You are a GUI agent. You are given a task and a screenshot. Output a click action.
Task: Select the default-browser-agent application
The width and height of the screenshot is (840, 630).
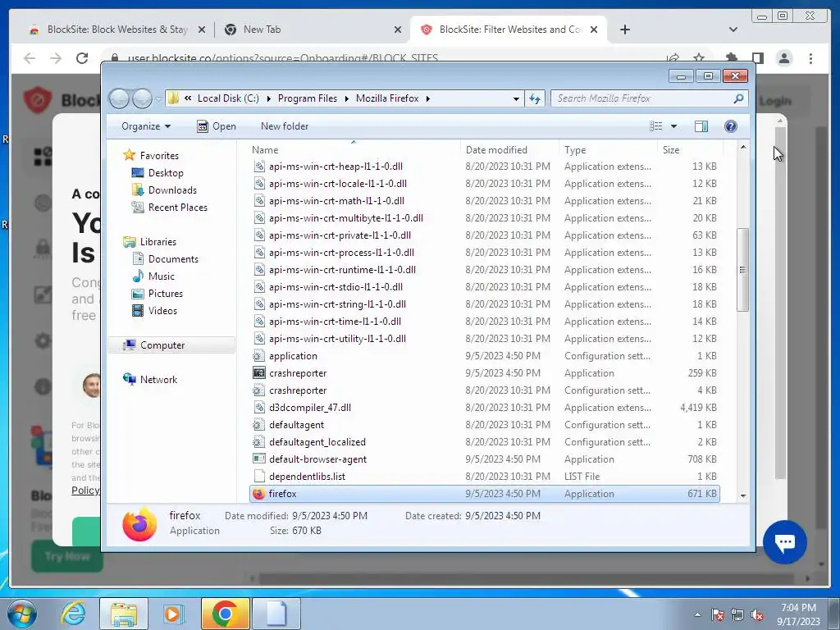pyautogui.click(x=484, y=459)
